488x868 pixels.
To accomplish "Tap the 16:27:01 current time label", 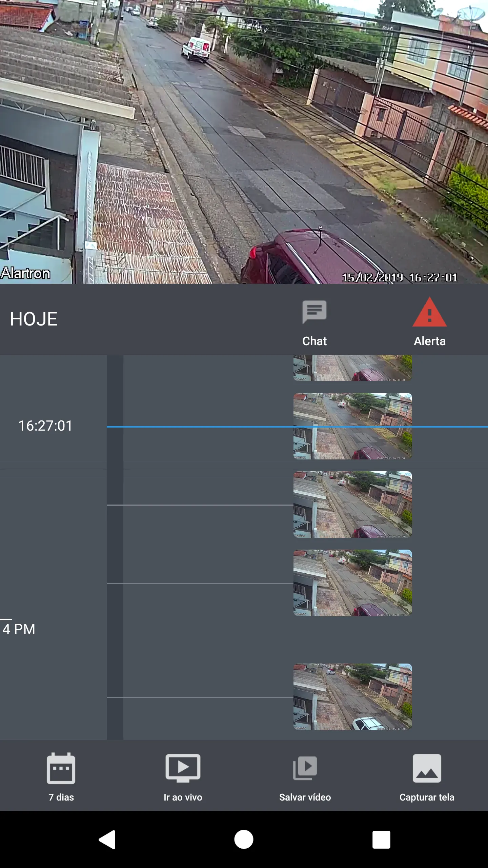I will coord(45,426).
